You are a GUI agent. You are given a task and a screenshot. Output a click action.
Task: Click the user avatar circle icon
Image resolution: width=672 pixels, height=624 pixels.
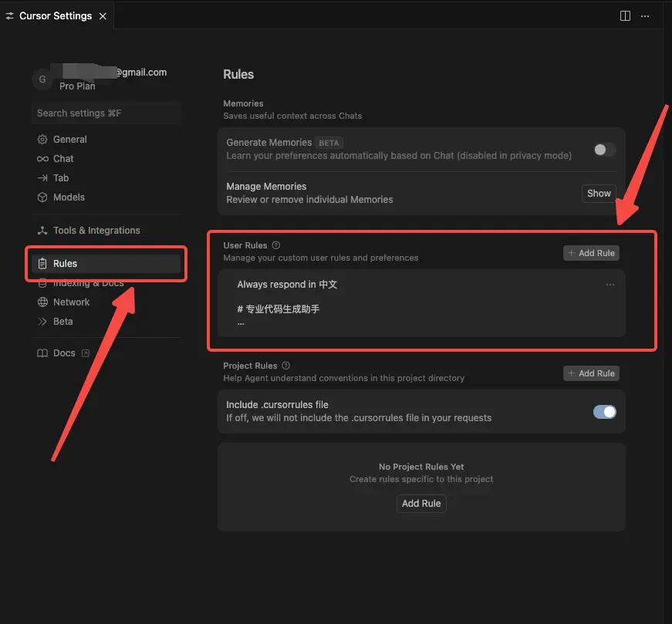42,79
